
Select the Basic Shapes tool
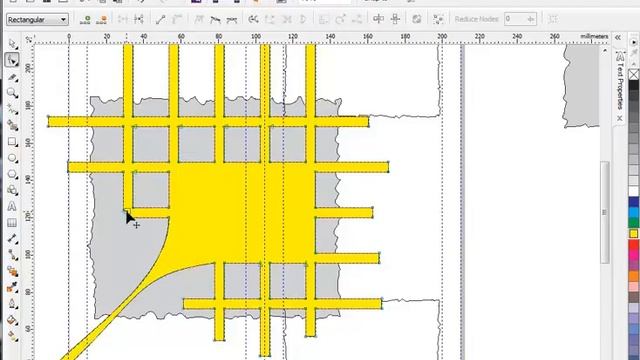pyautogui.click(x=12, y=190)
